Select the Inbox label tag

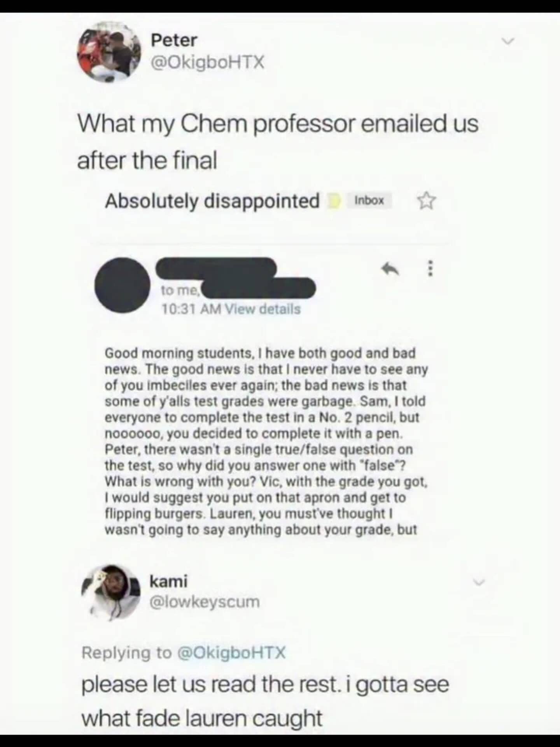pyautogui.click(x=369, y=201)
